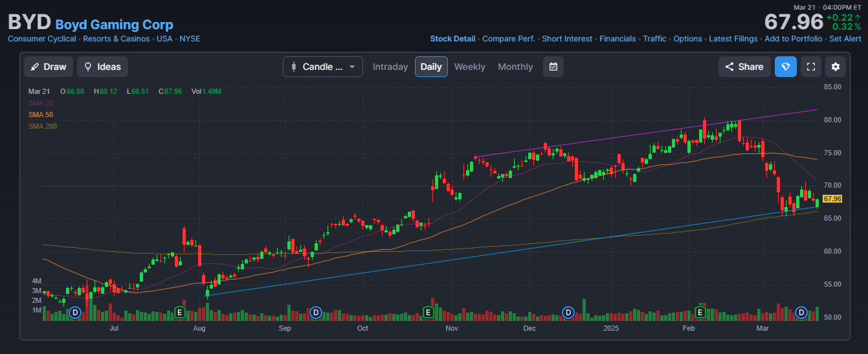
Task: Open the Latest Filings link
Action: tap(733, 39)
